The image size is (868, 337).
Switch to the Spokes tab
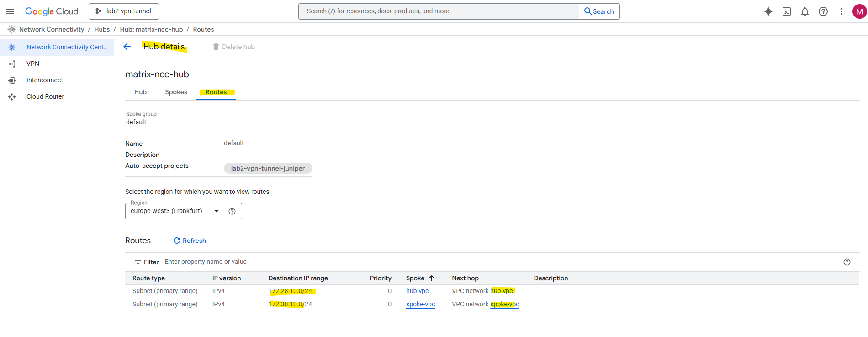tap(176, 92)
